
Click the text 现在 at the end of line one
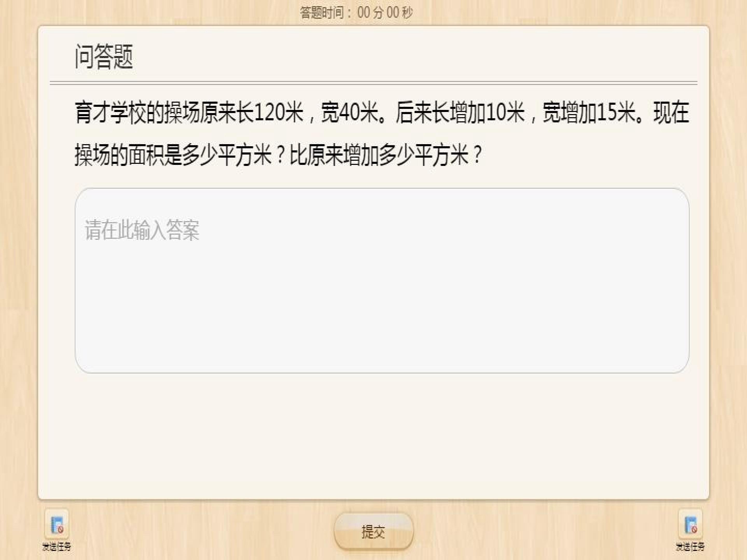pyautogui.click(x=671, y=113)
